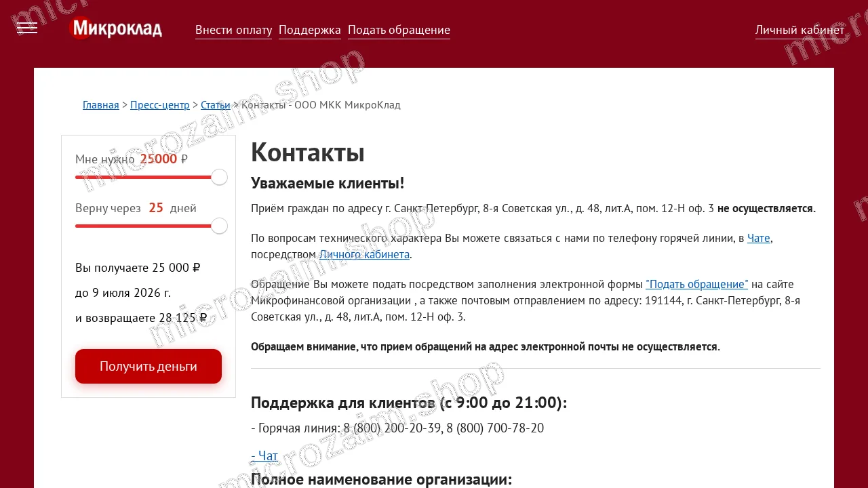
Task: Click the Статьи breadcrumb link
Action: [x=216, y=104]
